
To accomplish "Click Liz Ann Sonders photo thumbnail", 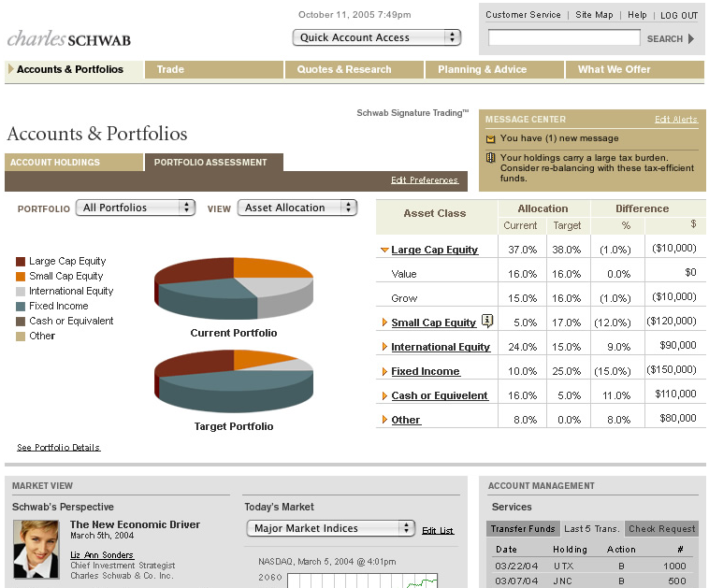I will coord(36,549).
